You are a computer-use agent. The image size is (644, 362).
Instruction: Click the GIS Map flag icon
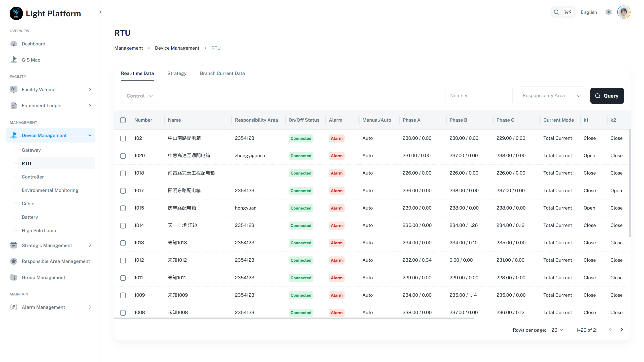pyautogui.click(x=13, y=60)
